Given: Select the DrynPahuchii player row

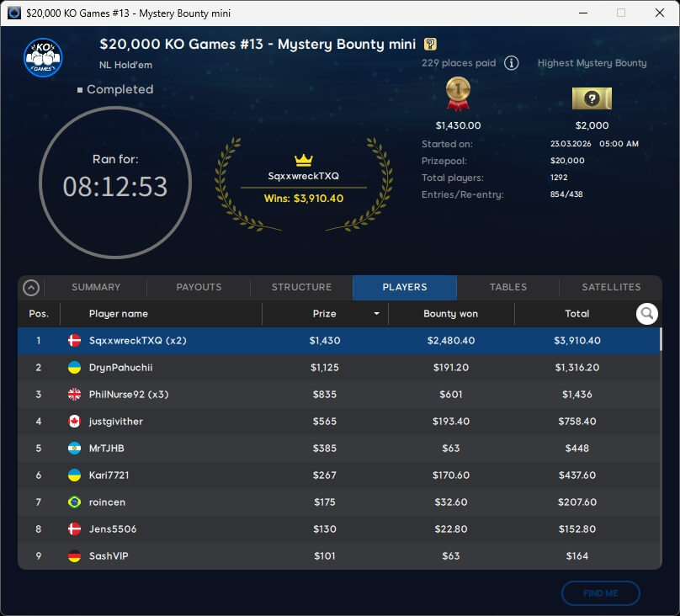Looking at the screenshot, I should point(337,368).
